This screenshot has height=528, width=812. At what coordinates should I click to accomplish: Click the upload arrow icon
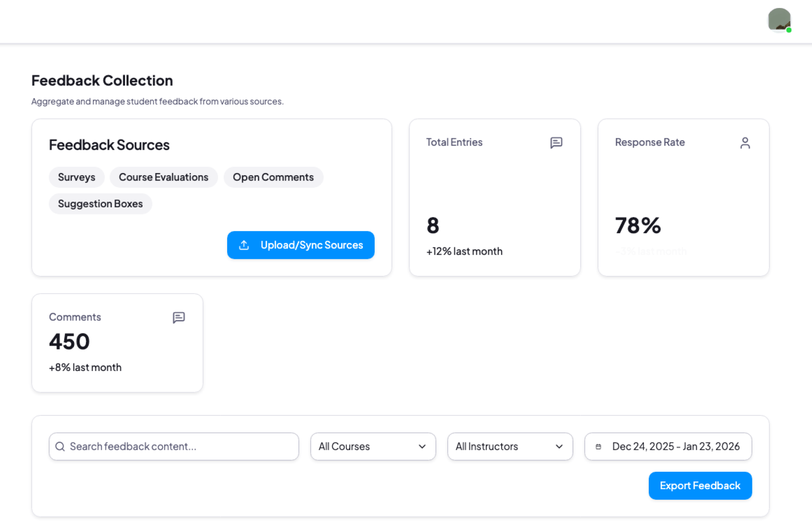(x=244, y=245)
